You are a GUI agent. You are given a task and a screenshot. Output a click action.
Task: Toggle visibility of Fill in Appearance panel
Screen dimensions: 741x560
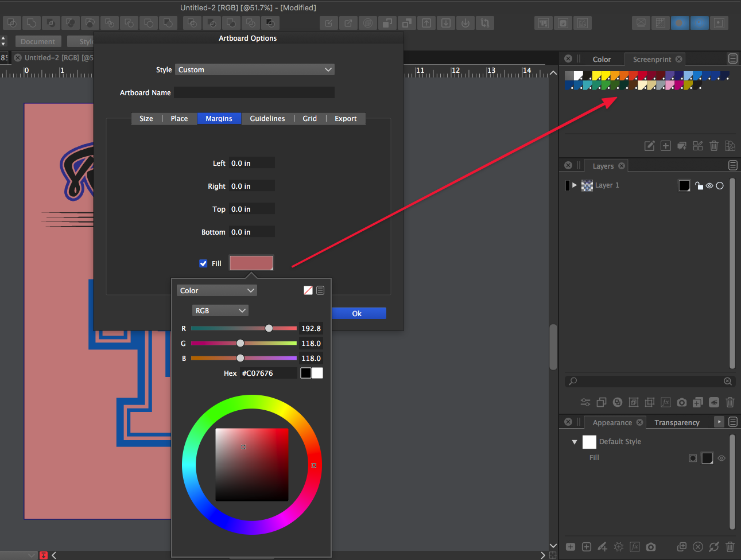[721, 458]
